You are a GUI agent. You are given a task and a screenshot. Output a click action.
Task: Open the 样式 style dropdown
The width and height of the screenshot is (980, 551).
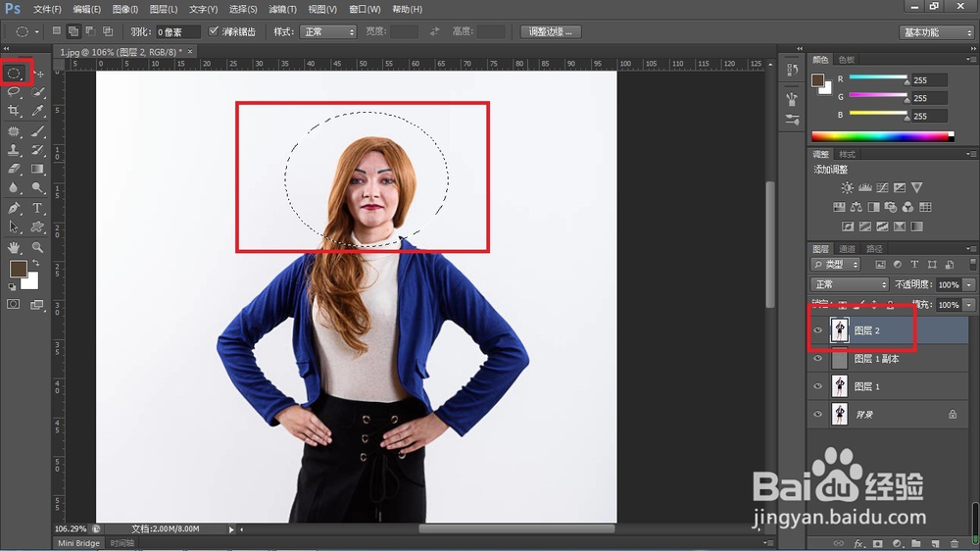[x=328, y=32]
